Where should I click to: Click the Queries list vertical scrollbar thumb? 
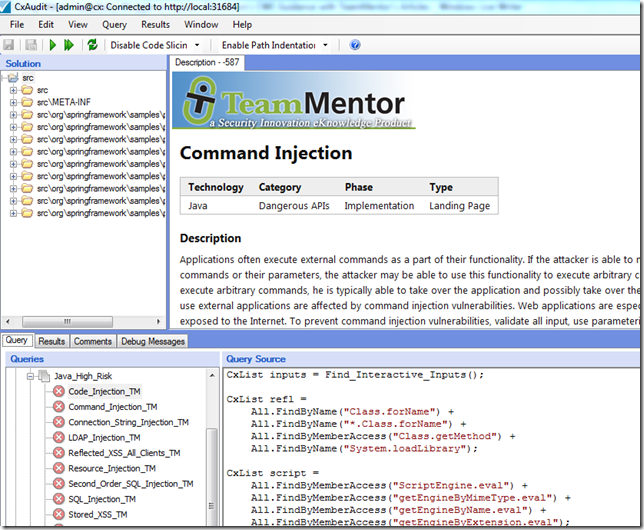(x=212, y=477)
